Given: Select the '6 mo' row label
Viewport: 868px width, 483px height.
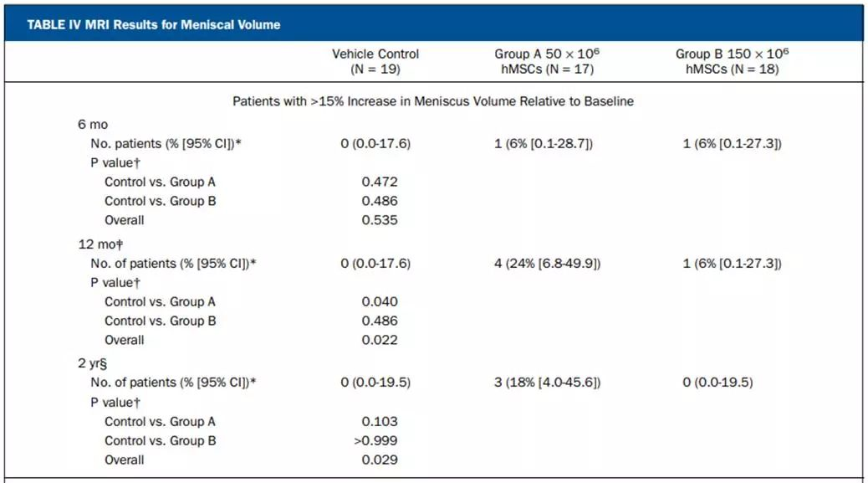Looking at the screenshot, I should point(93,124).
